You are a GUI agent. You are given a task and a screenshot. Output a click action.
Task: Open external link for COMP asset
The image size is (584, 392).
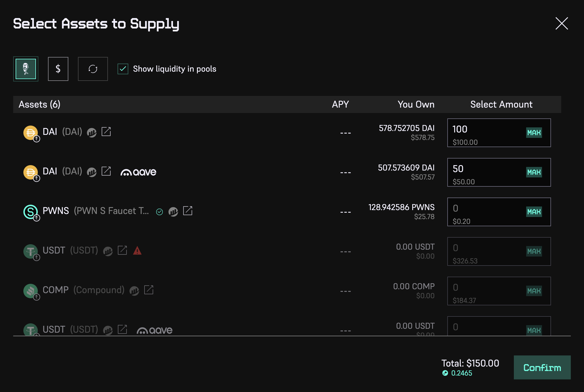(149, 290)
